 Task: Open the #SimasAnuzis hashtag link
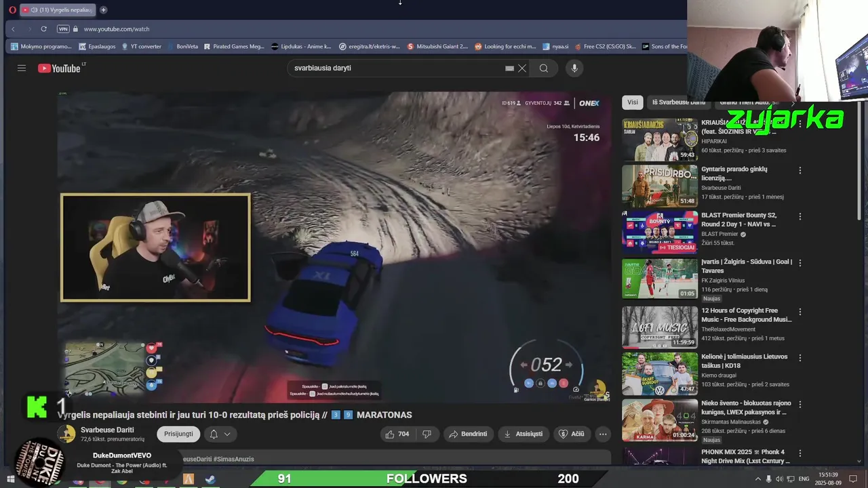pos(233,459)
